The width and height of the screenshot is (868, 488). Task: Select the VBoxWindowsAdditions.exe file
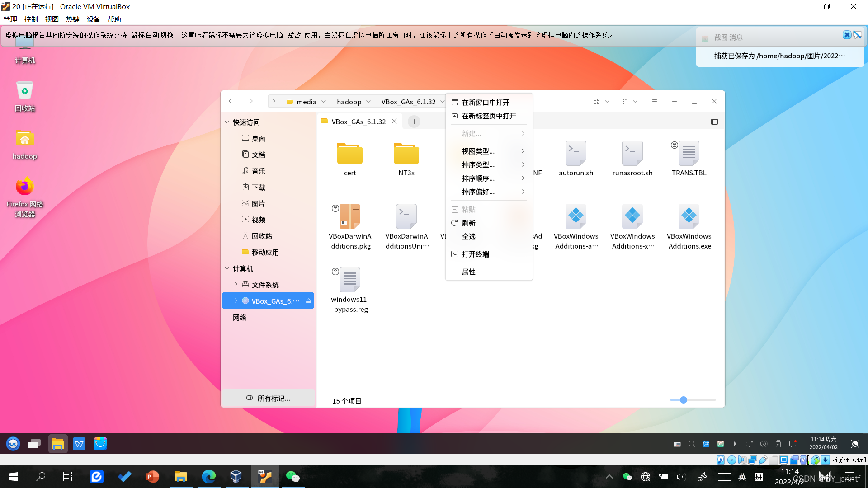click(x=689, y=217)
